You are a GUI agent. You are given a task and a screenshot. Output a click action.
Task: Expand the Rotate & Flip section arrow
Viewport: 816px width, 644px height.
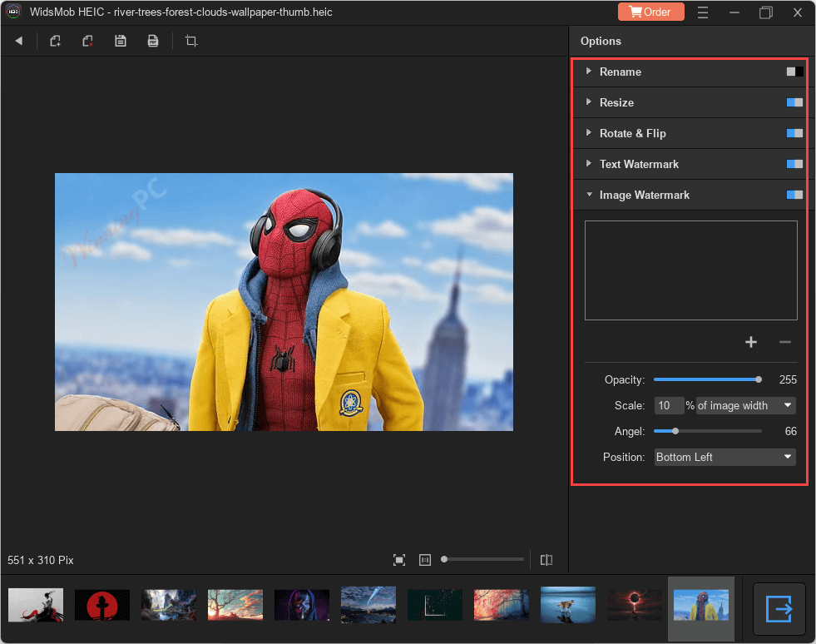pos(589,132)
